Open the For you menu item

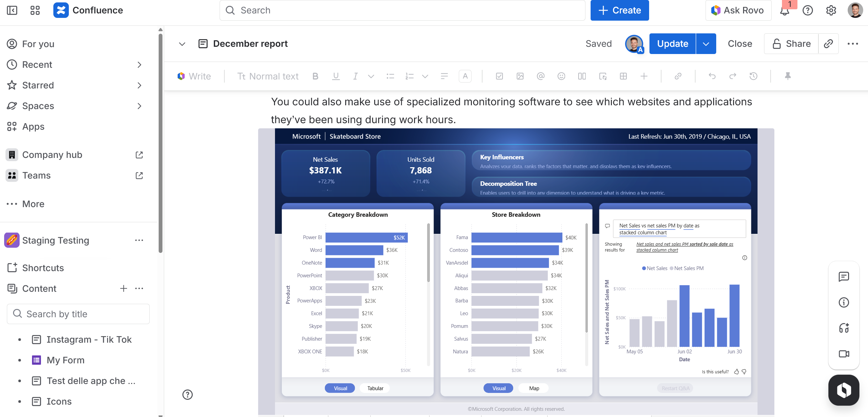click(38, 44)
